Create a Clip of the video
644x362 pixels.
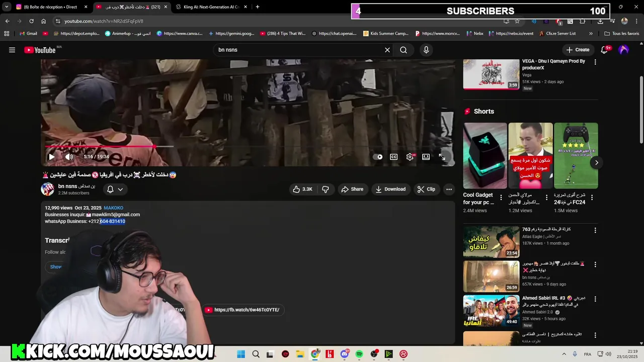(x=426, y=189)
